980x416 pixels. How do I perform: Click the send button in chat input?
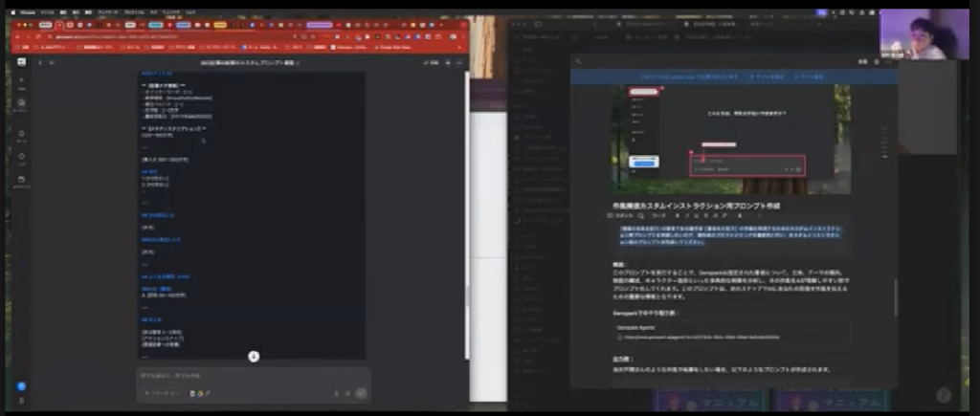361,392
